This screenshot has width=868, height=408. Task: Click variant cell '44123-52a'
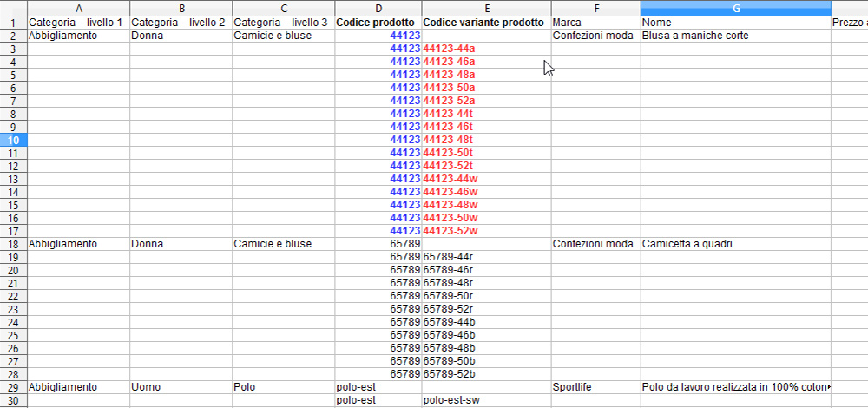click(x=486, y=101)
